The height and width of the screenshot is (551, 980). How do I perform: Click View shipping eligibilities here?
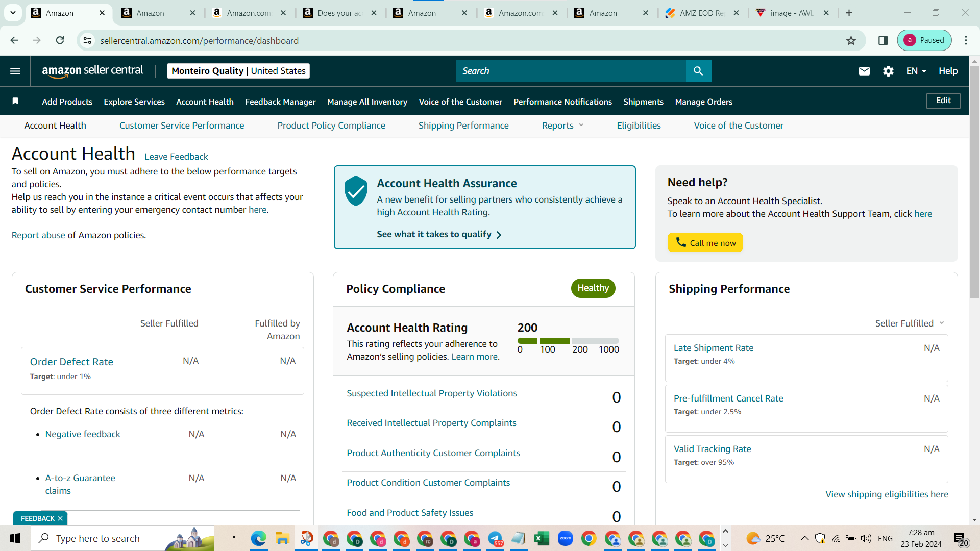click(887, 494)
